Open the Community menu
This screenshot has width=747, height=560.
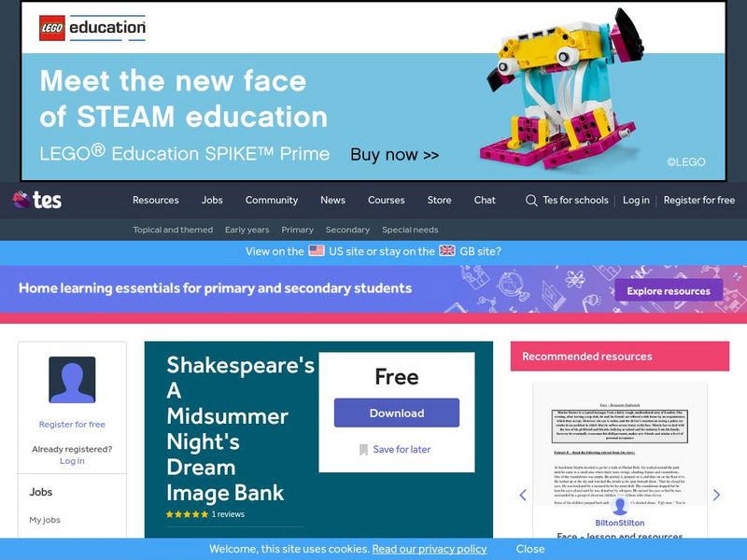pos(272,200)
